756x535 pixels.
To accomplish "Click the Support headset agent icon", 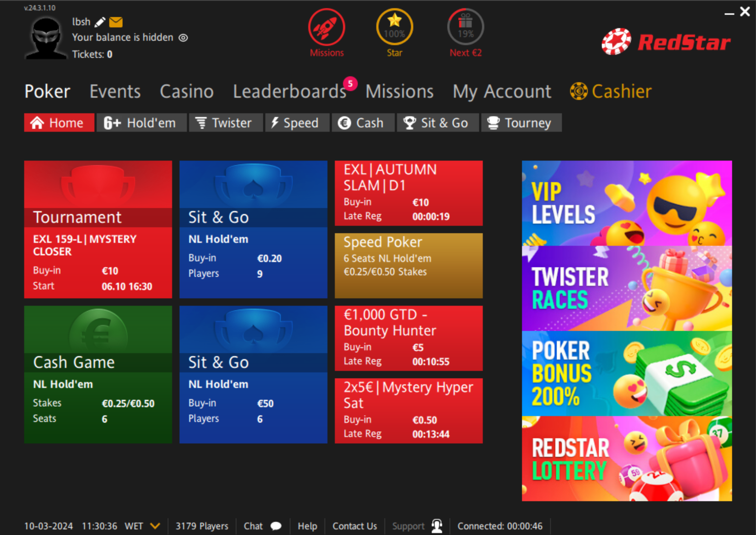I will 437,526.
